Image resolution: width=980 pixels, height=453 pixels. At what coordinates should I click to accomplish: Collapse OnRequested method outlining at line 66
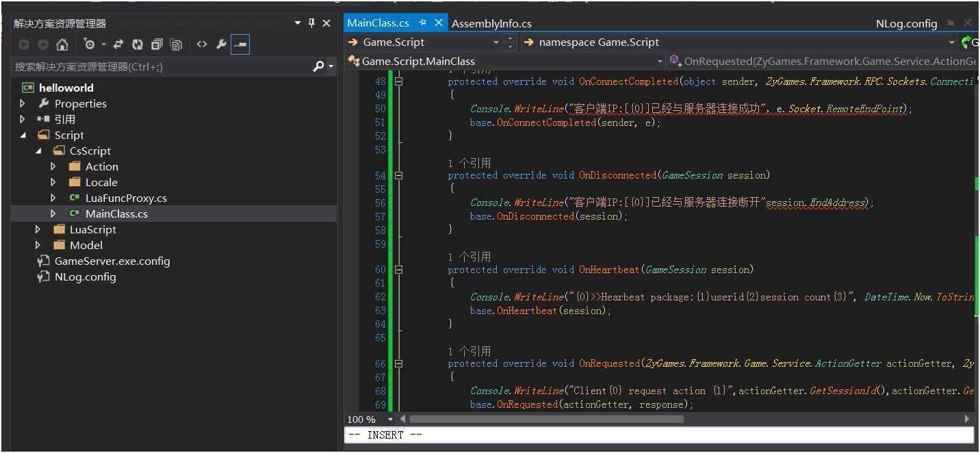(398, 363)
